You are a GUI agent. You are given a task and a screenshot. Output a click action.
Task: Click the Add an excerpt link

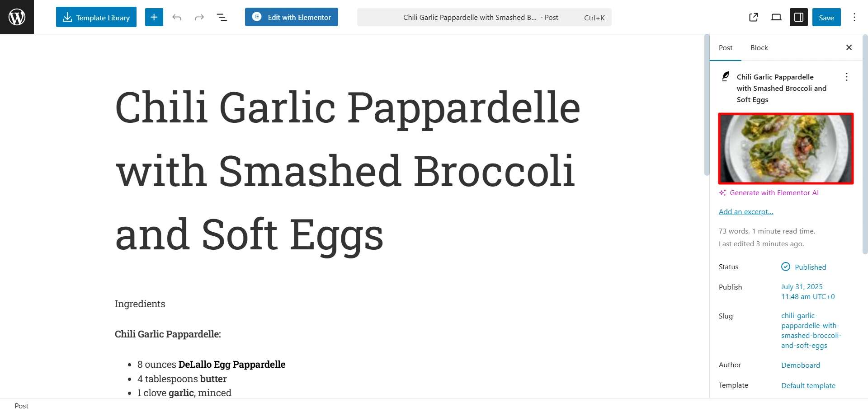pyautogui.click(x=746, y=211)
